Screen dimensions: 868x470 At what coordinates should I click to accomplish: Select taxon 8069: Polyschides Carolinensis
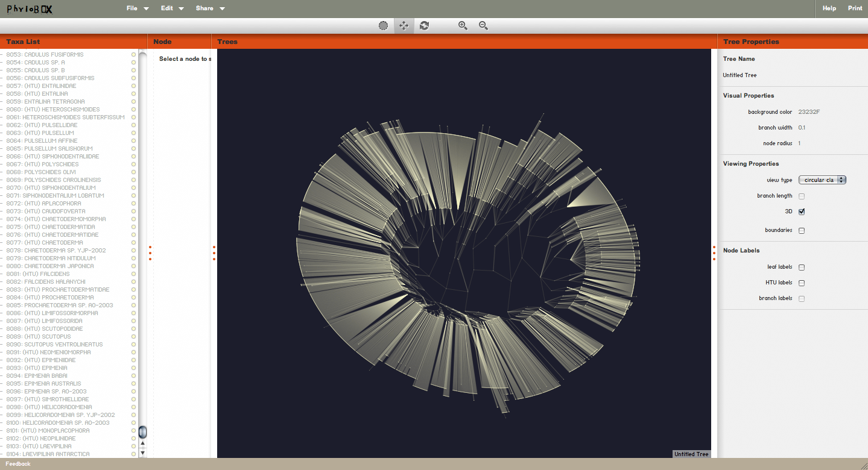[54, 180]
